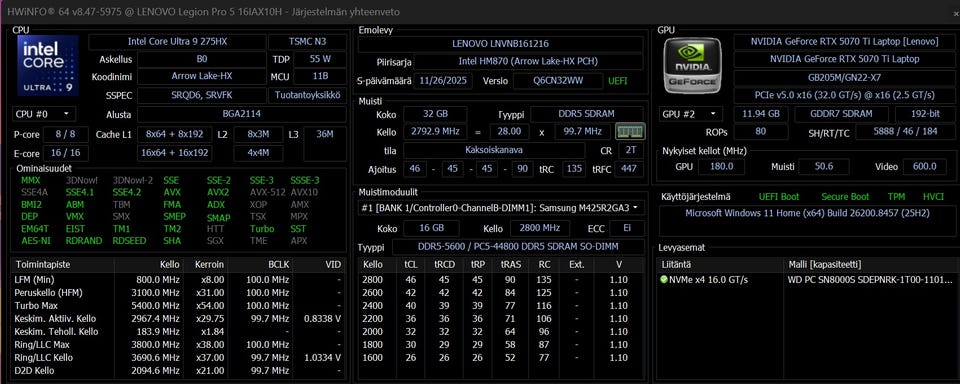Screen dimensions: 960x384
Task: Click the Q6CN32WW BIOS version field
Action: point(557,81)
